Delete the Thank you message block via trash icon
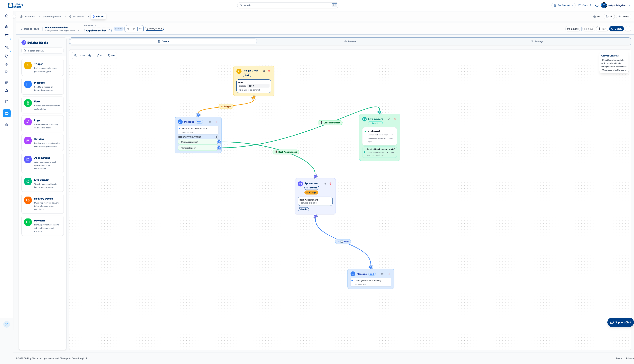Screen dimensions: 634x364 click(x=389, y=274)
